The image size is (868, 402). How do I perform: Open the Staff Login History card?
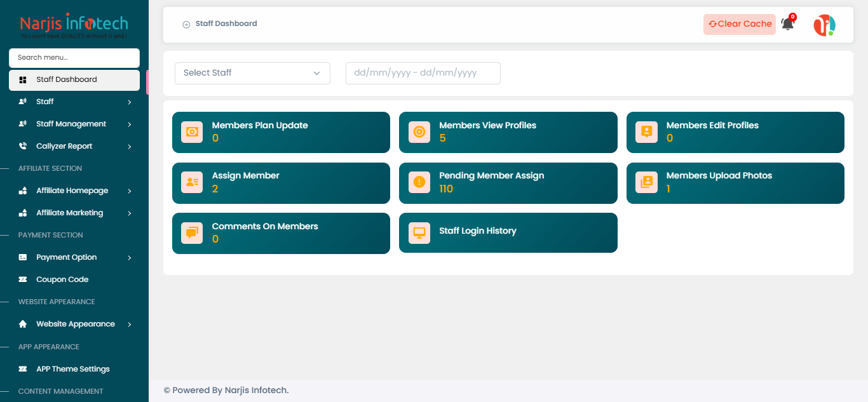pos(508,233)
